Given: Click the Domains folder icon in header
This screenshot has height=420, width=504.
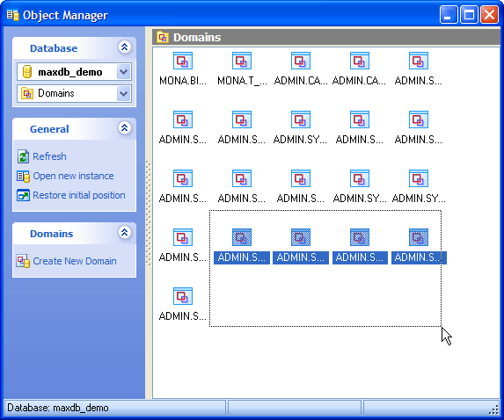Looking at the screenshot, I should 163,38.
